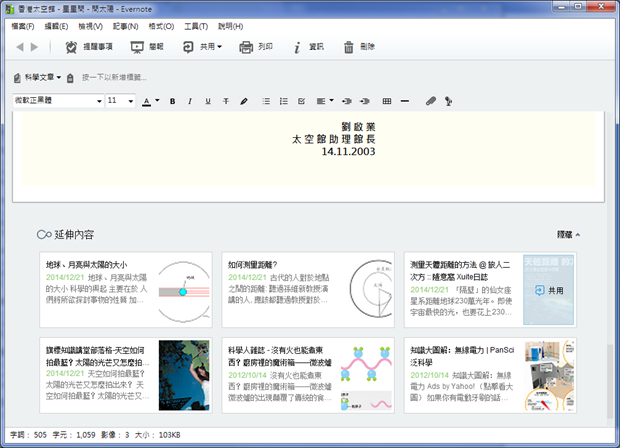Screen dimensions: 620x448
Task: Open the 工具(T) menu
Action: pos(196,26)
